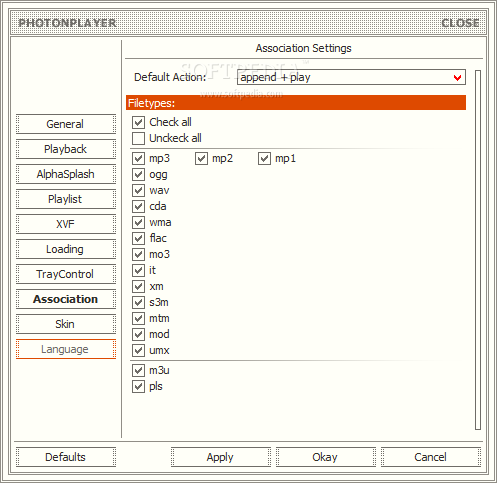Toggle the Check all checkbox
Viewport: 497px width, 483px height.
coord(138,122)
